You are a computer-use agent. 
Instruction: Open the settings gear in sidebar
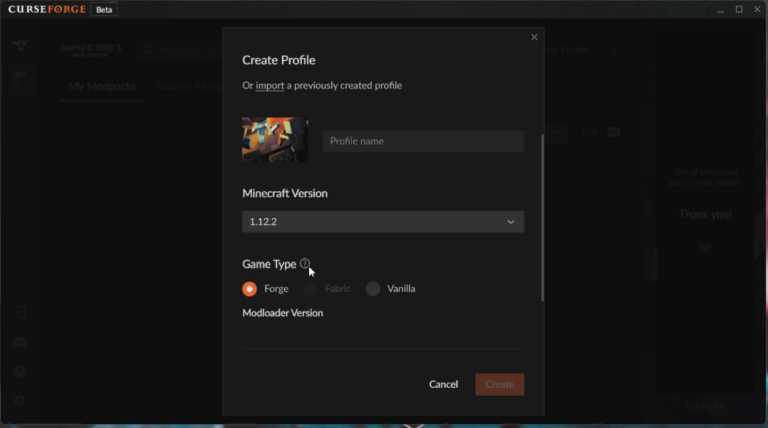tap(20, 401)
